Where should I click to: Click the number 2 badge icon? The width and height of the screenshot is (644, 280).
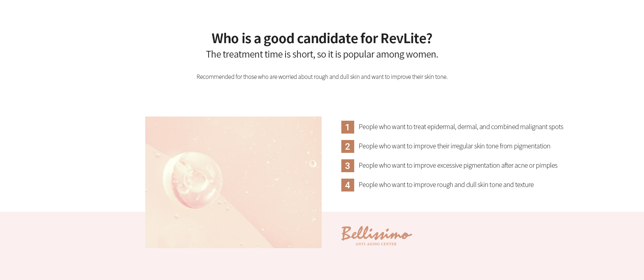[x=347, y=146]
